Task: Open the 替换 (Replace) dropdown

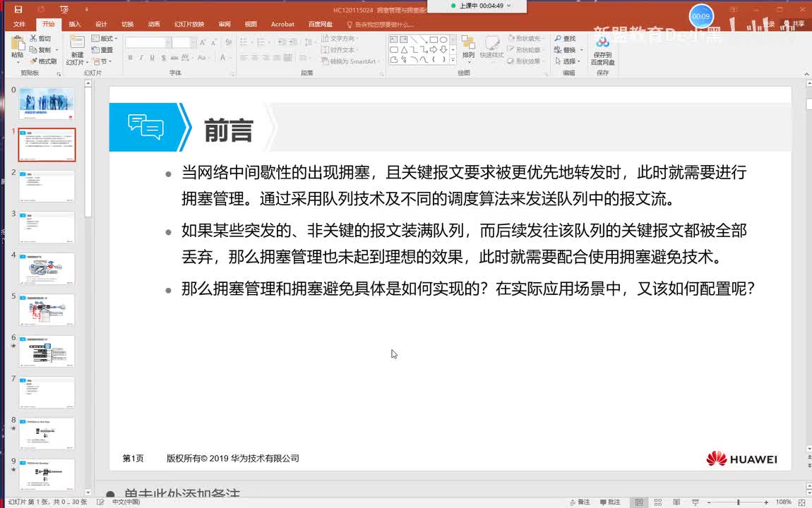Action: 568,49
